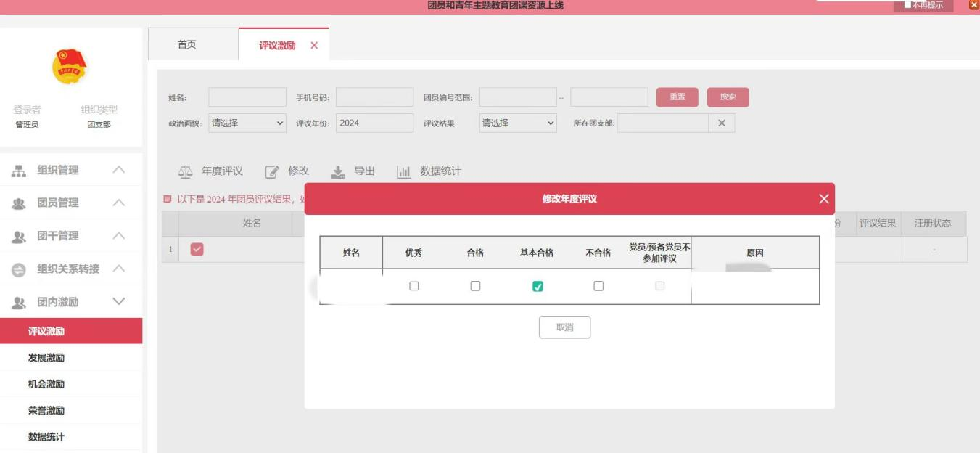
Task: Click the 手机号码 input field
Action: [x=374, y=97]
